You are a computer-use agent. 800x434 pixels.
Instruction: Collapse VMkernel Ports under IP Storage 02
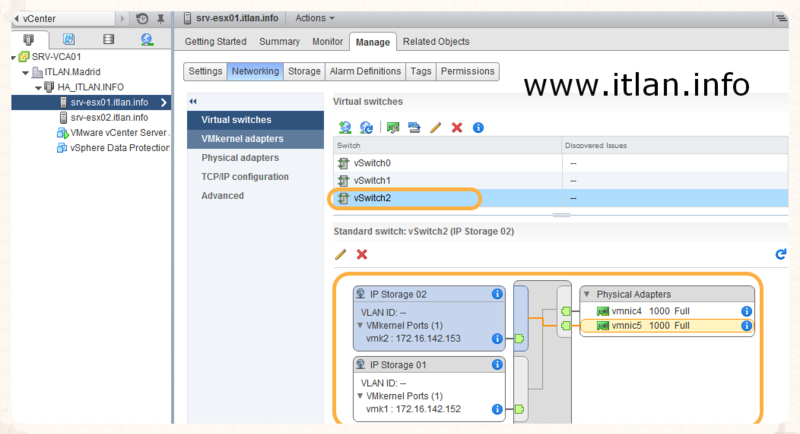coord(361,325)
